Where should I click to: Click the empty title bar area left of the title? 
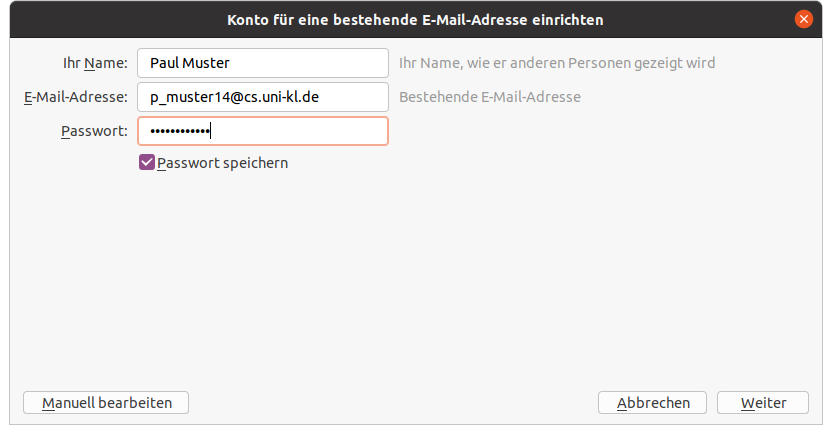pos(100,19)
